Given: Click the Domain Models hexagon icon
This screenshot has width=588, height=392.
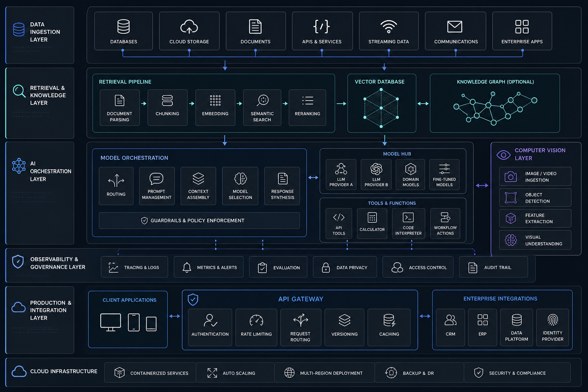Looking at the screenshot, I should coord(411,169).
